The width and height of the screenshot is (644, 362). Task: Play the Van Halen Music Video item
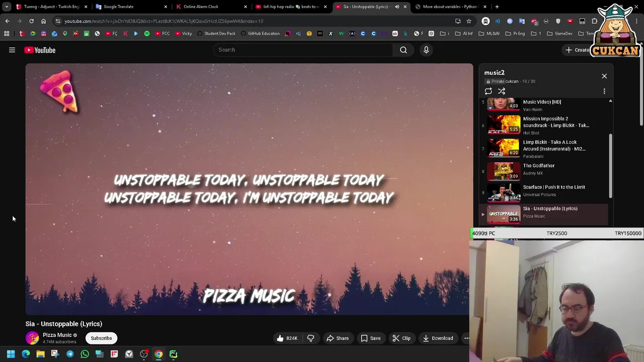[545, 105]
